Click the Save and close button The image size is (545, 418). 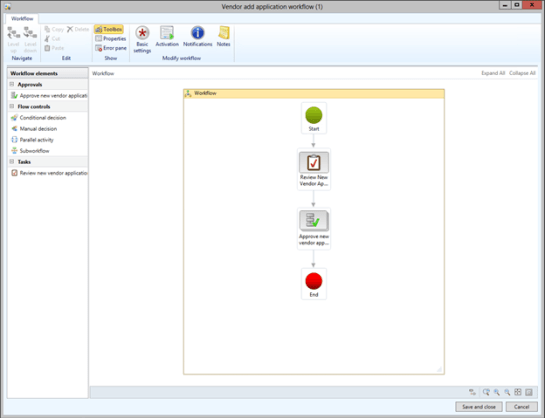[479, 407]
